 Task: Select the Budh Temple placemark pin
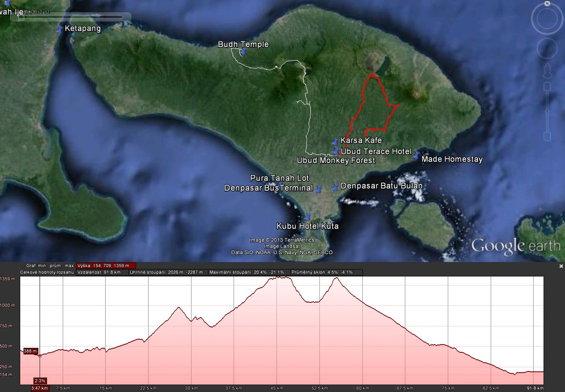coord(243,52)
